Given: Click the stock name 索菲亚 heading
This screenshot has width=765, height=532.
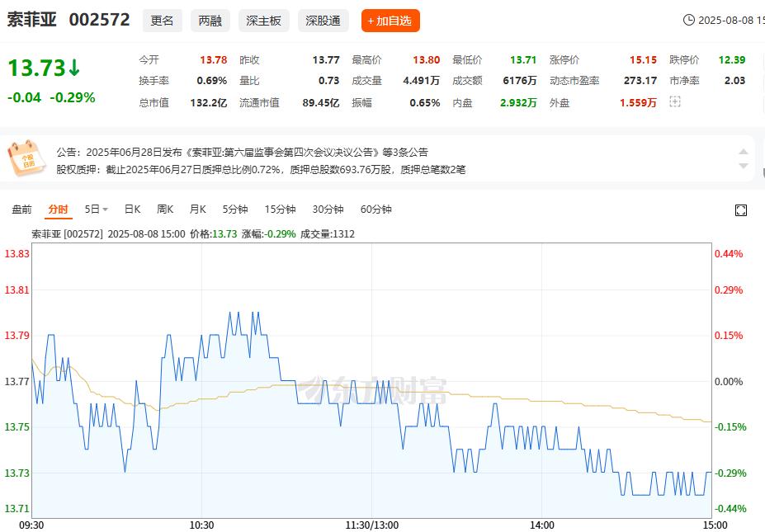Looking at the screenshot, I should [32, 20].
